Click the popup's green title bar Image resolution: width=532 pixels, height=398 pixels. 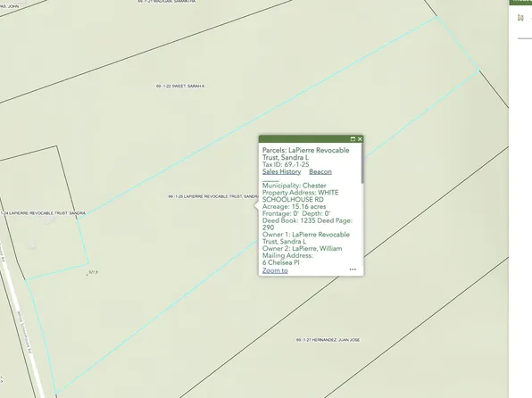(x=303, y=139)
